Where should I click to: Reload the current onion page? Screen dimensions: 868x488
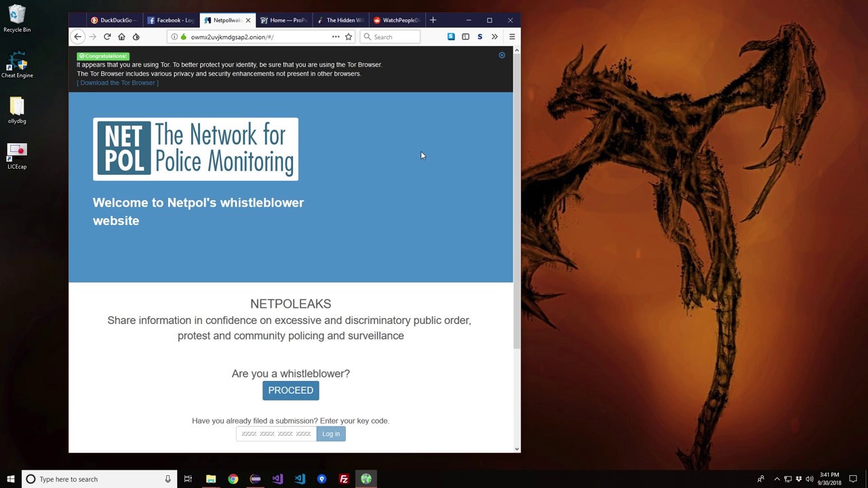pyautogui.click(x=107, y=37)
